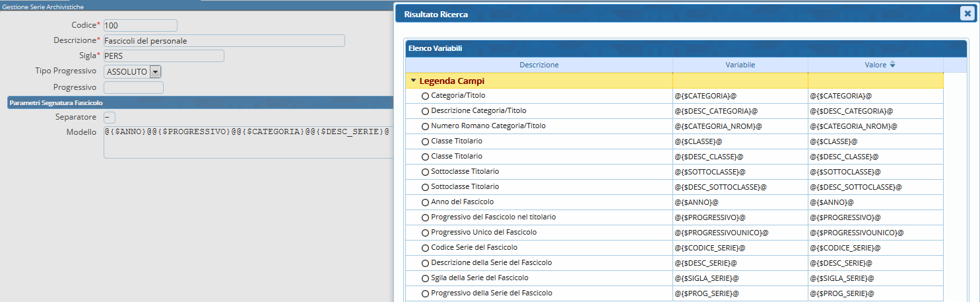Focus the Descrizione text field
980x302 pixels.
coord(224,41)
